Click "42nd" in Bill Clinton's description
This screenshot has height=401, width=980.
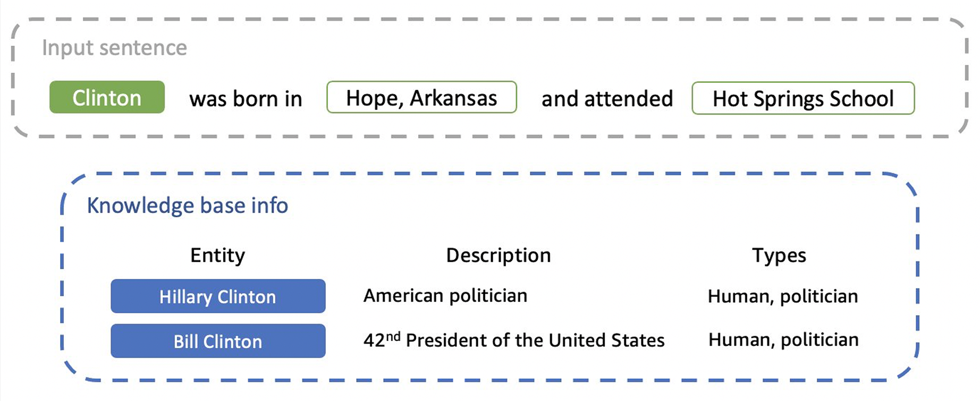(381, 340)
